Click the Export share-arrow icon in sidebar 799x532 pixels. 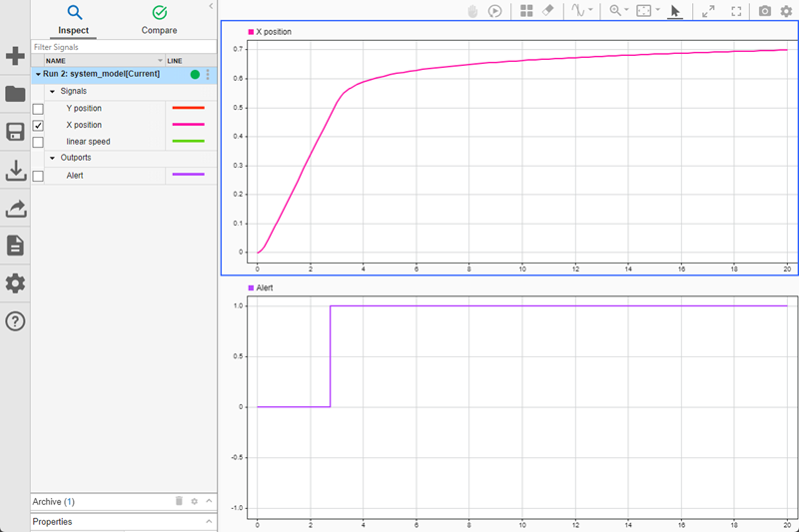pos(15,209)
